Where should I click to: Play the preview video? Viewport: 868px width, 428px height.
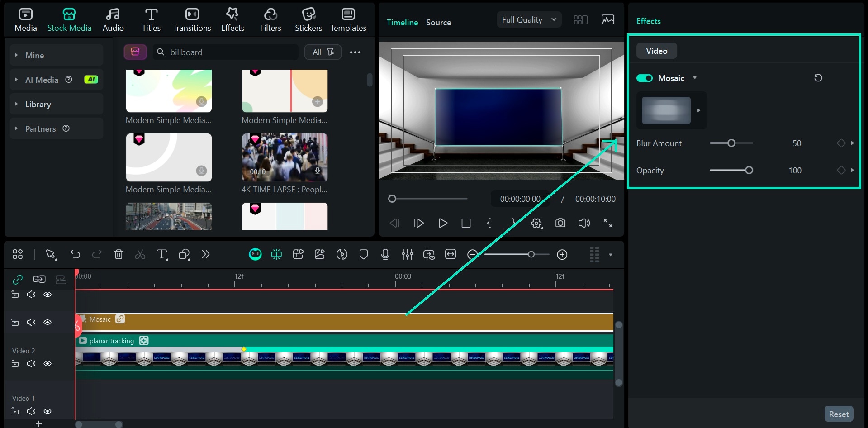click(x=443, y=223)
